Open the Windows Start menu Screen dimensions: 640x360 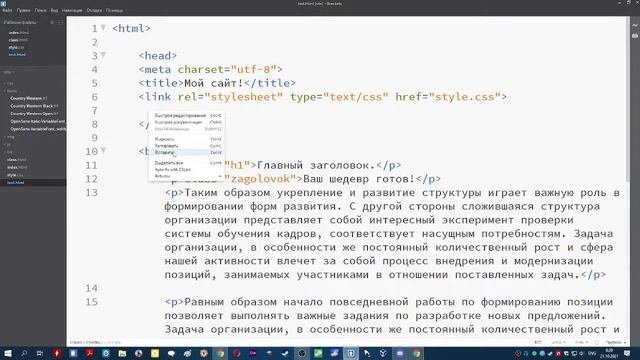click(x=7, y=353)
